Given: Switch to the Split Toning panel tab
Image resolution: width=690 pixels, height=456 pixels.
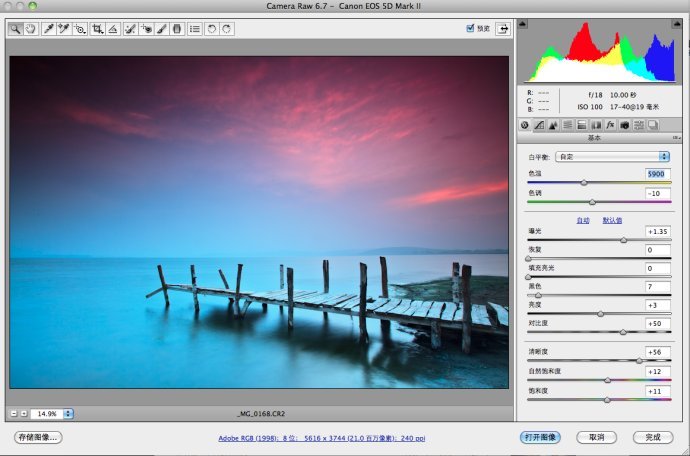Looking at the screenshot, I should [582, 125].
